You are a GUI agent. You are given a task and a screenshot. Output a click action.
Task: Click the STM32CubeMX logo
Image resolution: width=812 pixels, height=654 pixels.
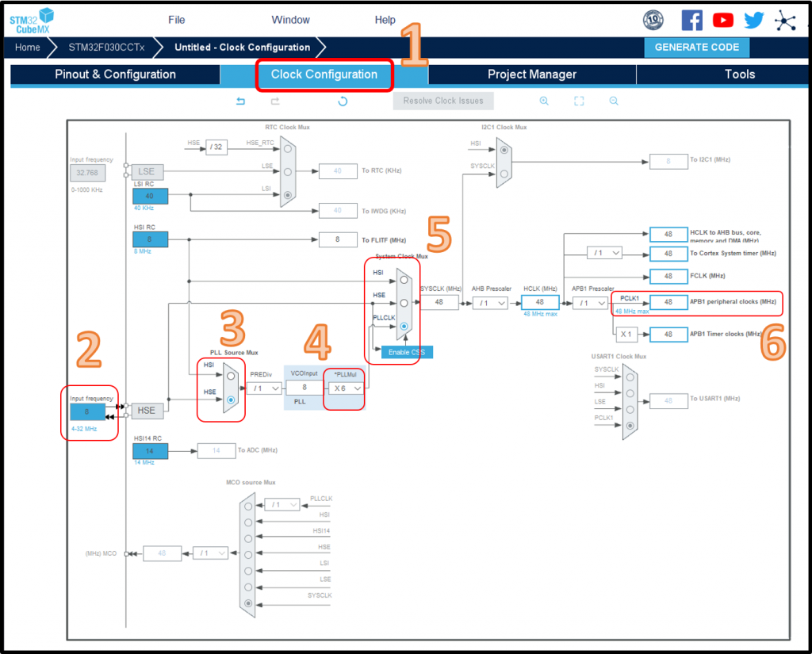(32, 21)
